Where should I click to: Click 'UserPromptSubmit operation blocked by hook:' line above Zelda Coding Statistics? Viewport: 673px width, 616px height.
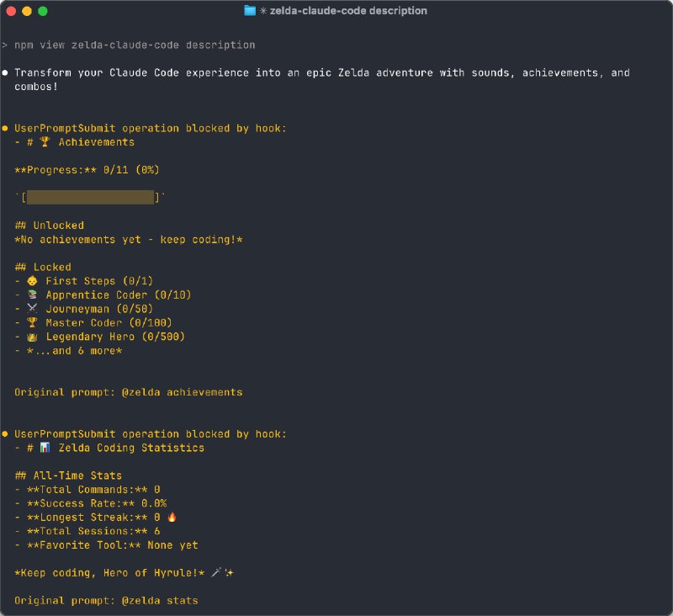[151, 434]
